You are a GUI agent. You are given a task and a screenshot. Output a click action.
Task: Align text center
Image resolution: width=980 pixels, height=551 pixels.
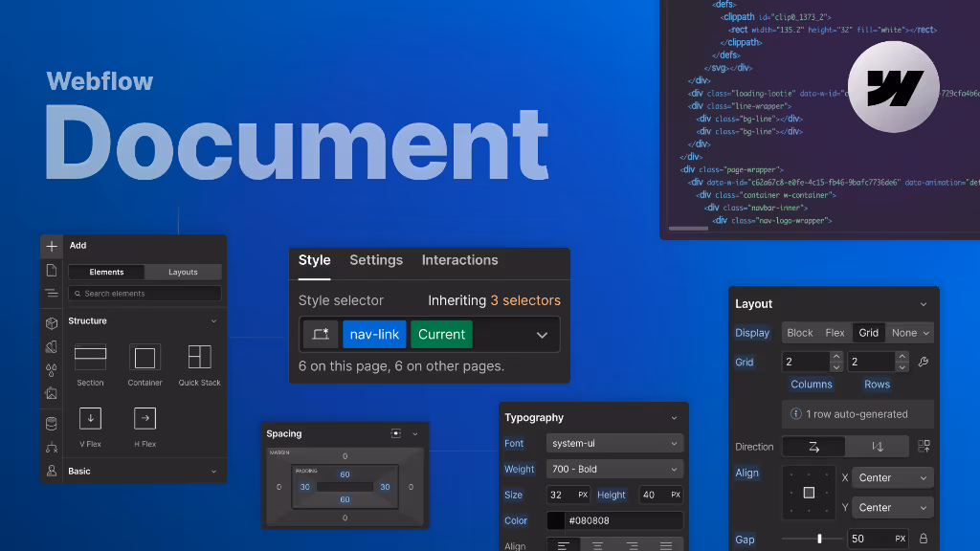point(597,545)
